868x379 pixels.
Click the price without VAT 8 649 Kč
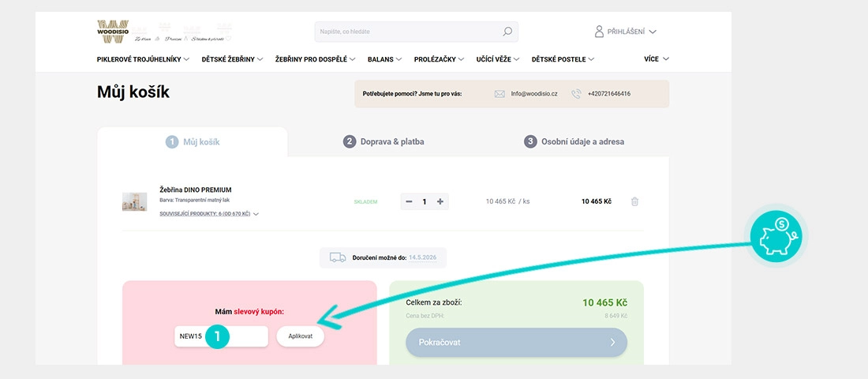(x=615, y=317)
